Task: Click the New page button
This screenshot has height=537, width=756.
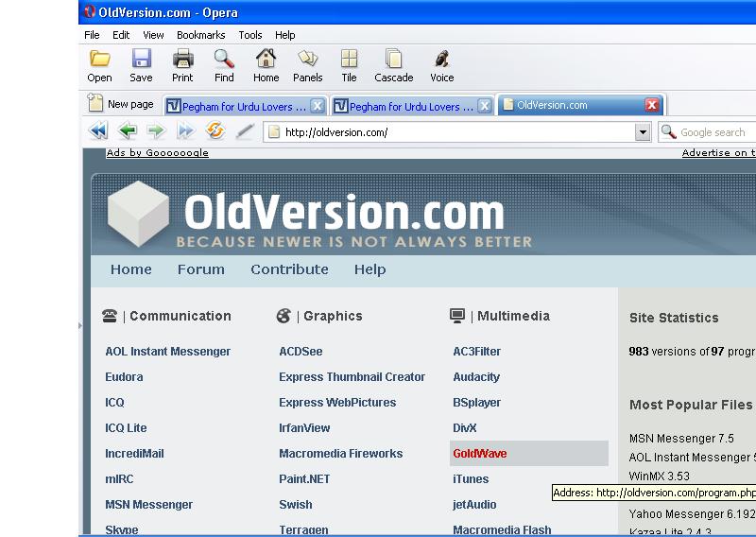Action: (x=121, y=105)
